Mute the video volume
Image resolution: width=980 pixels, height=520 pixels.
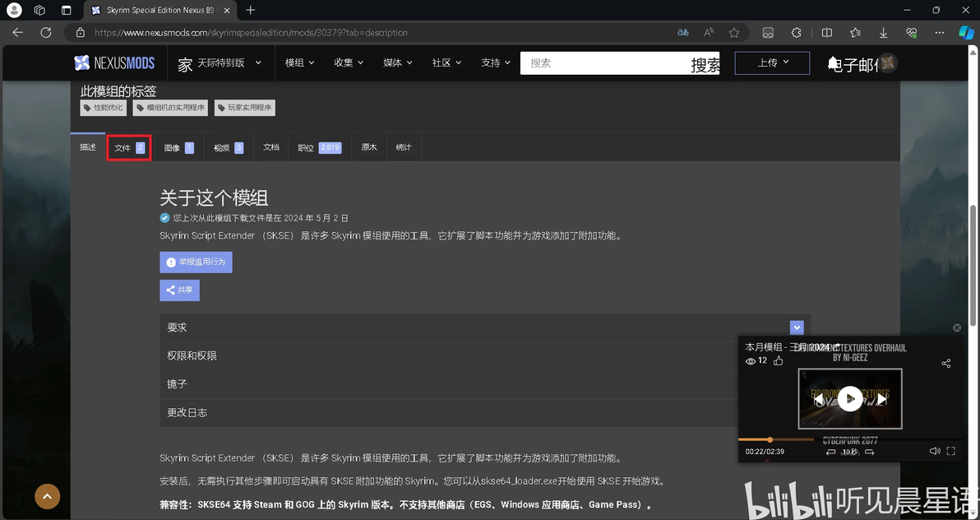(935, 451)
